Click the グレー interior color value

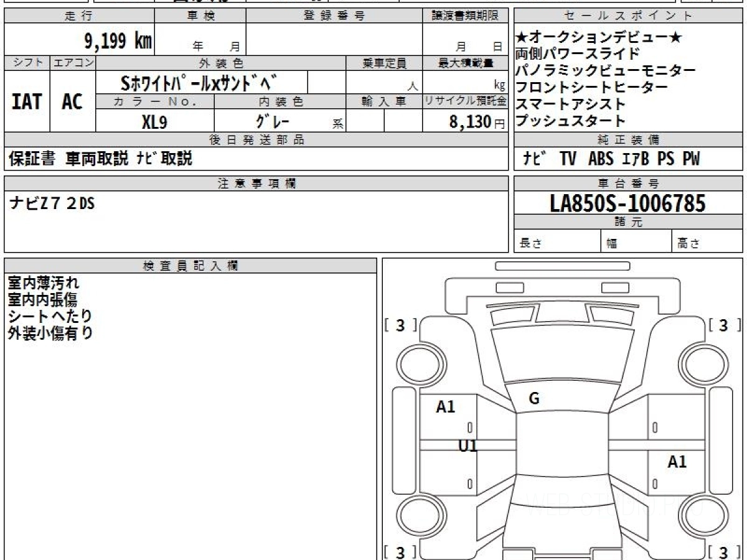click(x=273, y=121)
